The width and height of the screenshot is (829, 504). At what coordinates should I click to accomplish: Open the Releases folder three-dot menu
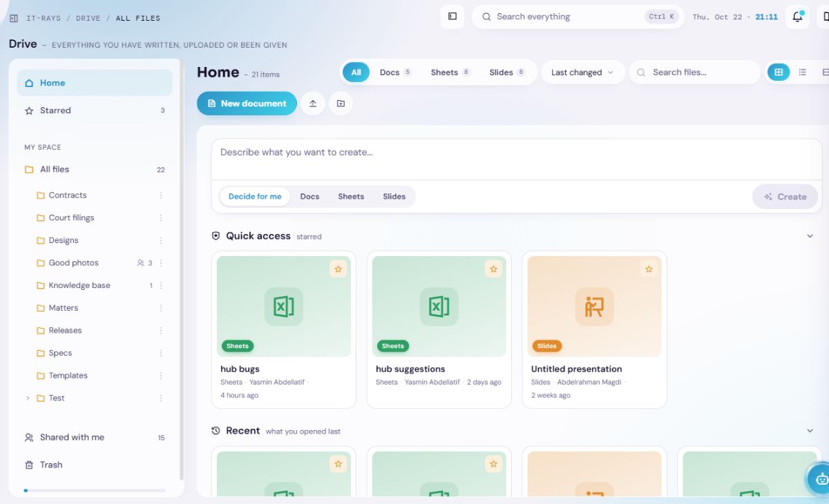coord(161,331)
